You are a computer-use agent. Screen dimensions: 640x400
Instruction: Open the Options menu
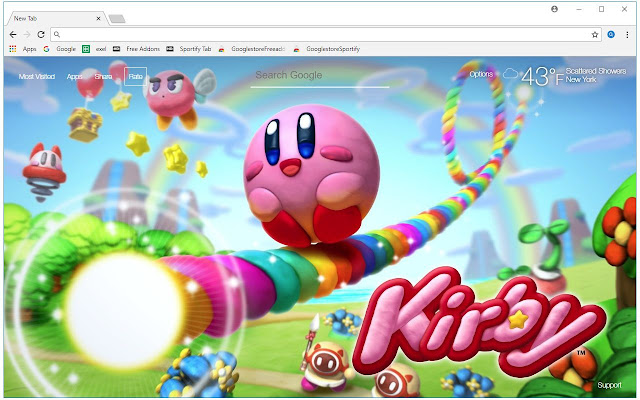point(481,74)
